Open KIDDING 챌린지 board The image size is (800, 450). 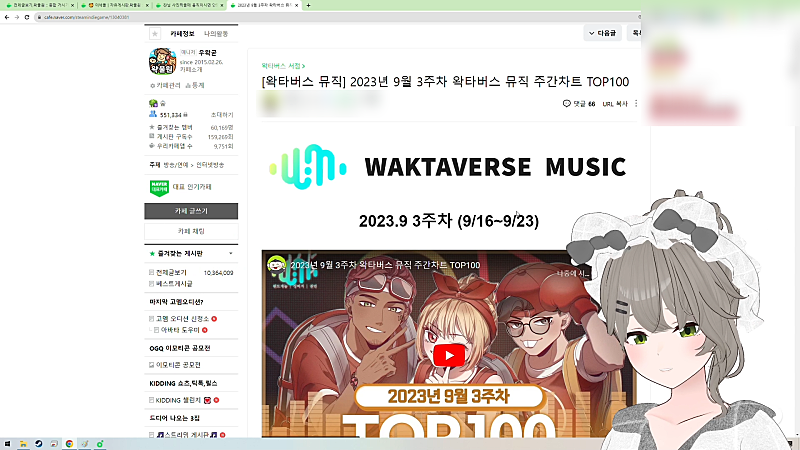(x=178, y=400)
